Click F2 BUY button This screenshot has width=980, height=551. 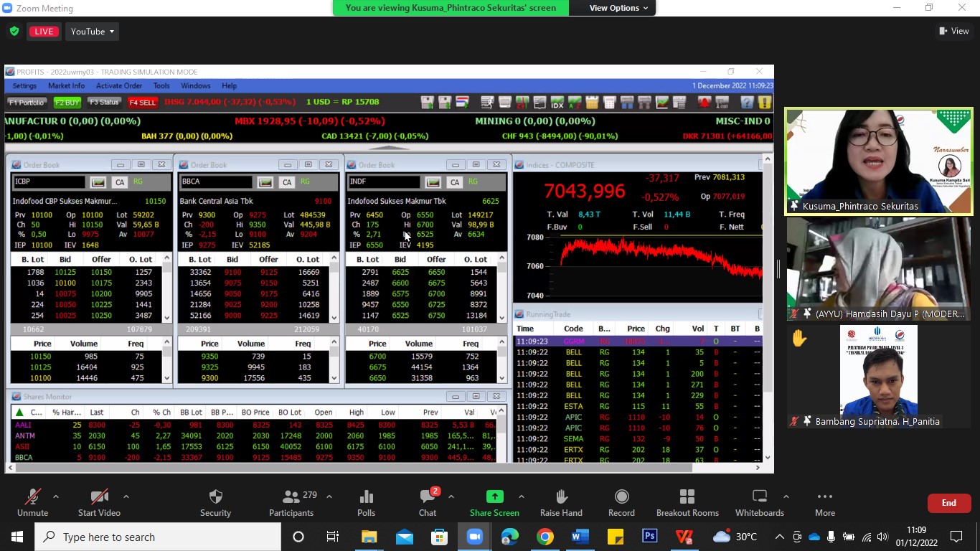point(67,103)
